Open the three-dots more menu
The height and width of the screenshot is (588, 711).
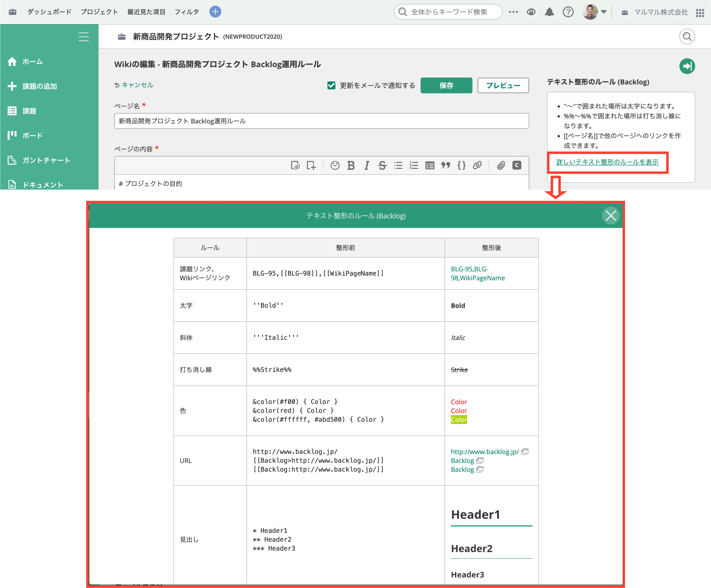(513, 12)
